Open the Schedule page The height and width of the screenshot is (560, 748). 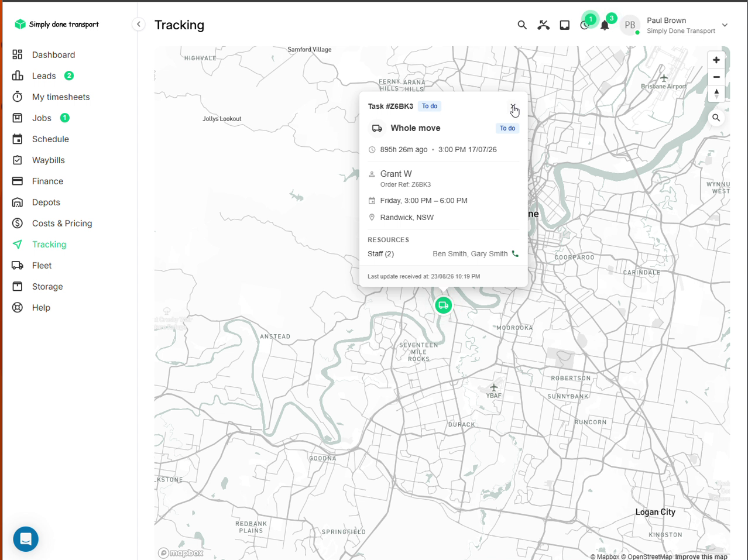50,139
